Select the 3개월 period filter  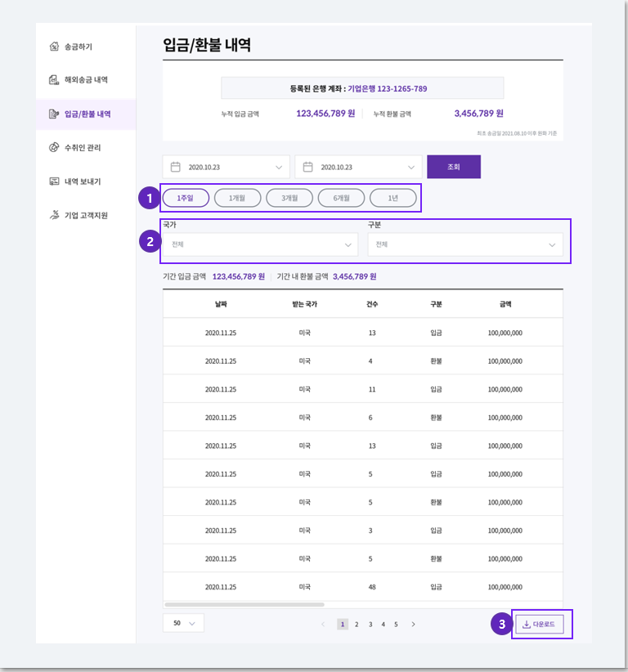coord(289,198)
